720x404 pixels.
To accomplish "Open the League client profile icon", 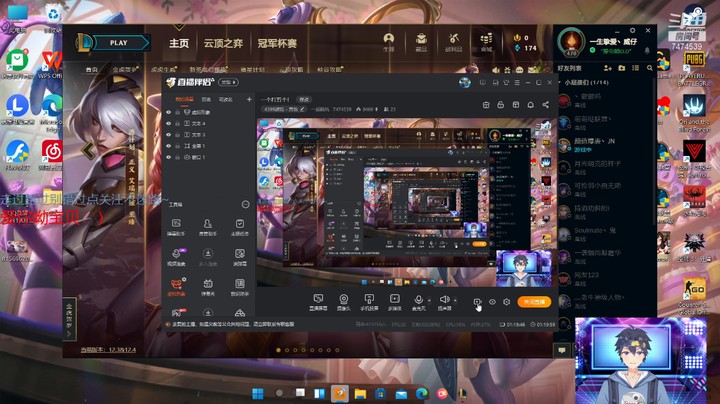I will click(x=388, y=42).
